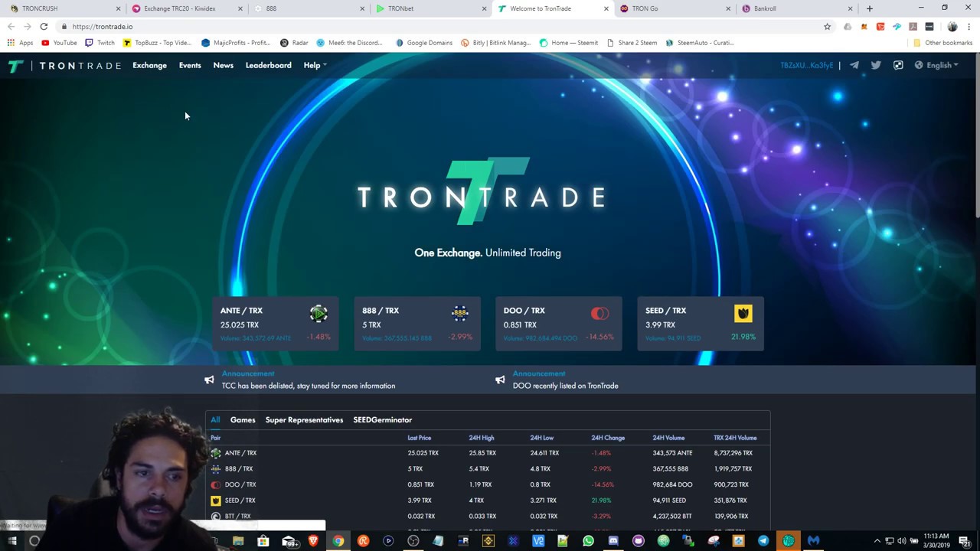Viewport: 980px width, 551px height.
Task: Open the MetaMask fox extension
Action: coord(864,27)
